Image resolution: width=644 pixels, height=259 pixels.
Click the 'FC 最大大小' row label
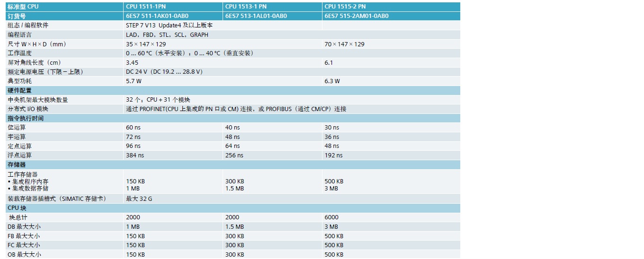(24, 245)
